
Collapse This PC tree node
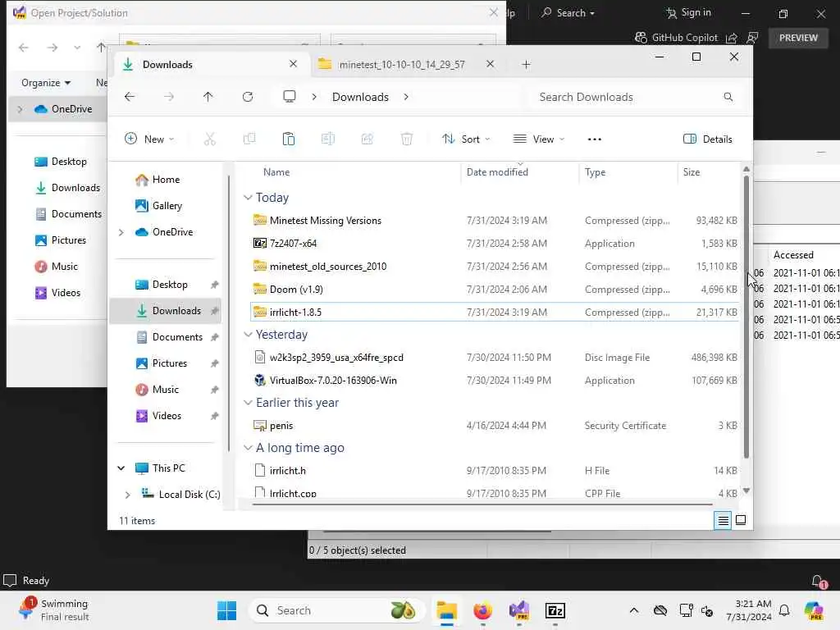pos(121,468)
